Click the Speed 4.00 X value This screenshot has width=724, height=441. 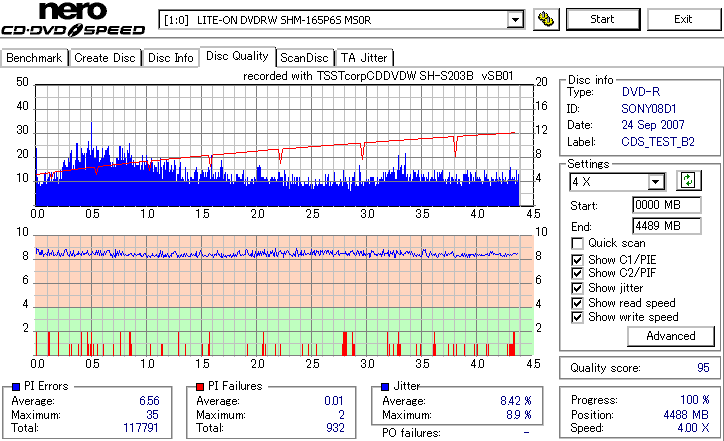(694, 428)
